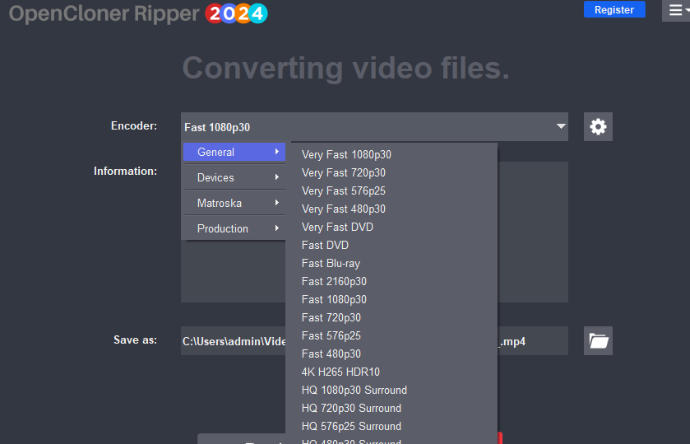Choose HQ 576p25 Surround preset

click(x=351, y=426)
